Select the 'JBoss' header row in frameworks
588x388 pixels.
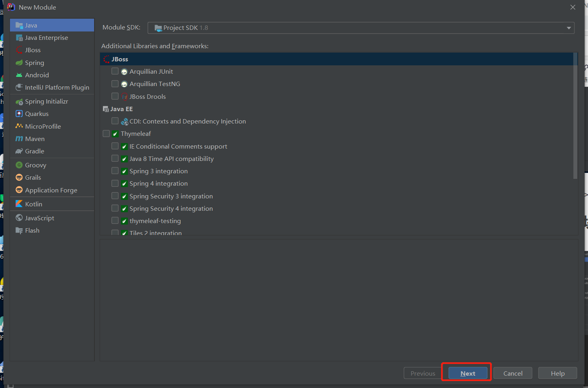pyautogui.click(x=336, y=59)
